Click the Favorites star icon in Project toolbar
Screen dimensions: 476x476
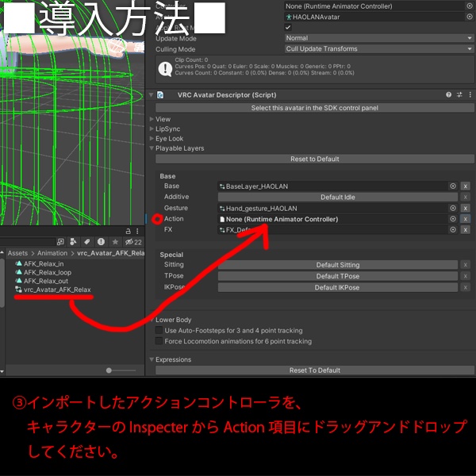115,242
